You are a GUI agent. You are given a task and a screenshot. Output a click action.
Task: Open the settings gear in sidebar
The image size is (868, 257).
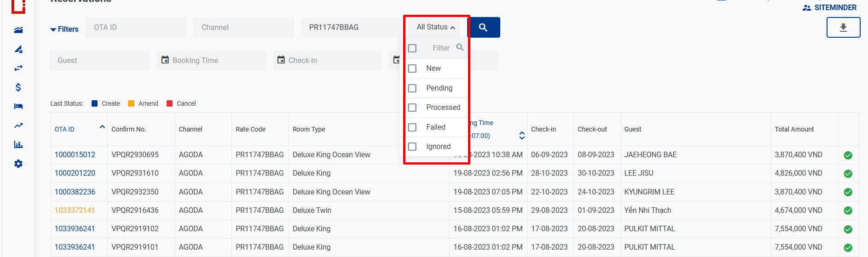[x=18, y=164]
